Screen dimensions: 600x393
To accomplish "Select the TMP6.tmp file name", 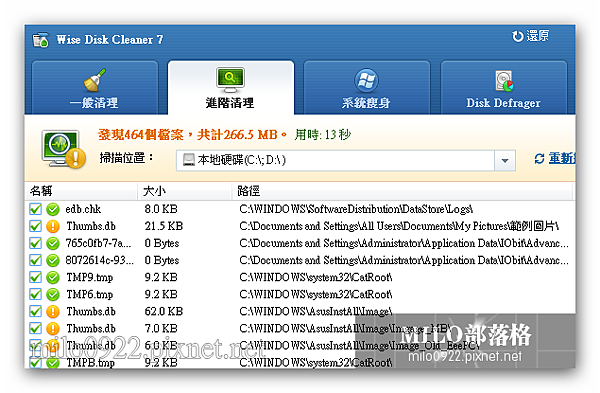I will point(90,294).
